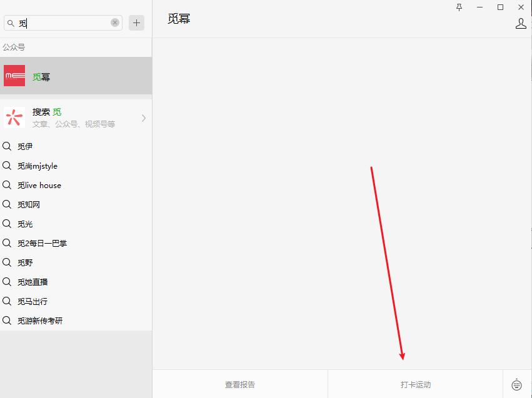The height and width of the screenshot is (398, 532).
Task: Open the 打卡运动 menu
Action: (x=415, y=384)
